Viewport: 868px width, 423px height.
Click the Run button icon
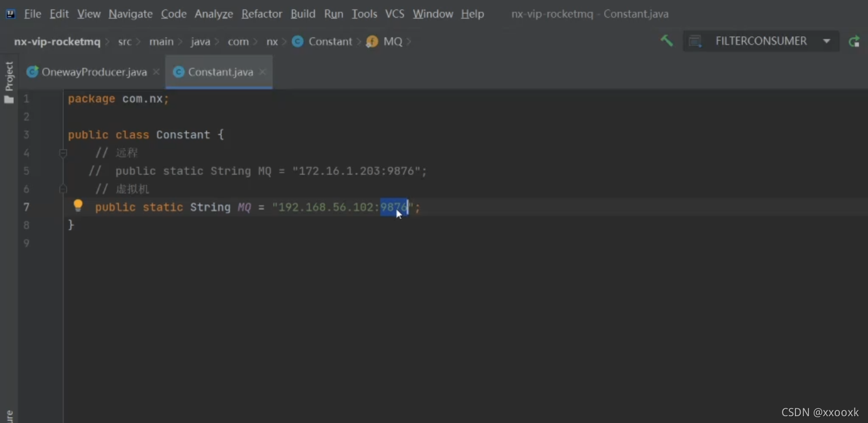coord(854,41)
